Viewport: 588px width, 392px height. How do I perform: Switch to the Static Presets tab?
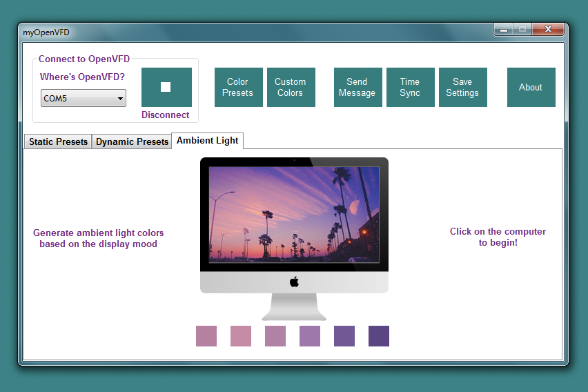(58, 141)
